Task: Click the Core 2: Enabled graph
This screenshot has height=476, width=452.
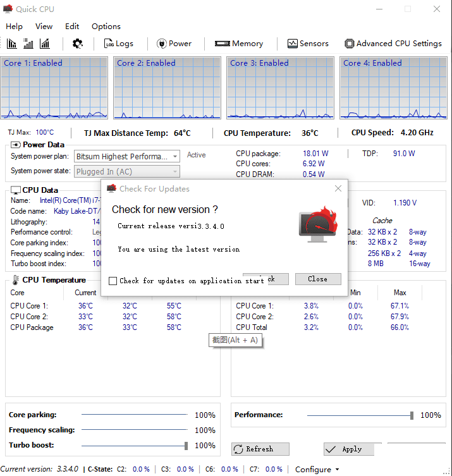Action: pos(168,88)
